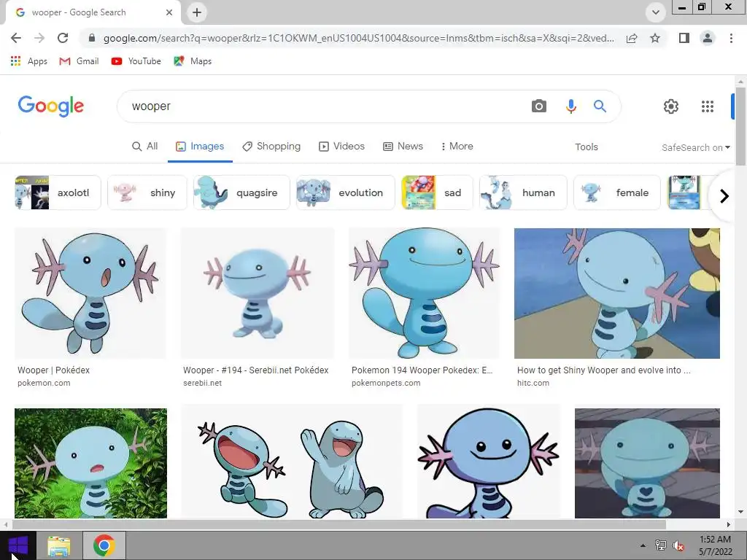Open Google quick settings gear
Image resolution: width=747 pixels, height=560 pixels.
coord(671,106)
